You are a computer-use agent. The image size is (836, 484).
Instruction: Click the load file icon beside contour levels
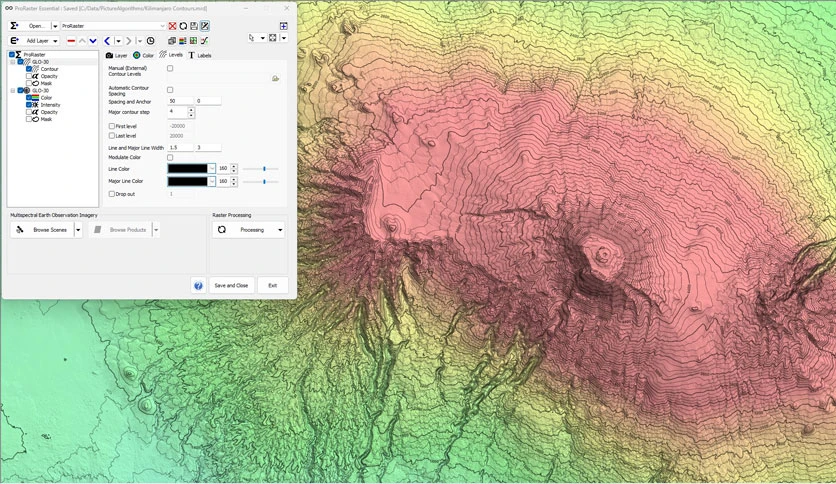(276, 78)
